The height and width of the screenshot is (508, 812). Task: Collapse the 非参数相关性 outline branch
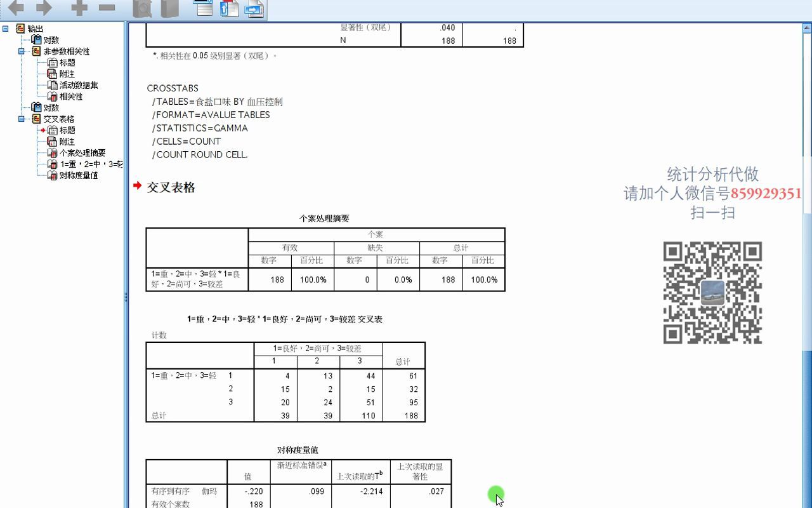[x=21, y=51]
